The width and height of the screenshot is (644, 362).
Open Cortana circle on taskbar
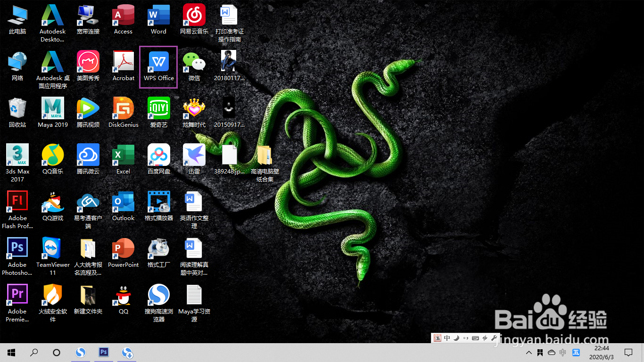point(57,352)
